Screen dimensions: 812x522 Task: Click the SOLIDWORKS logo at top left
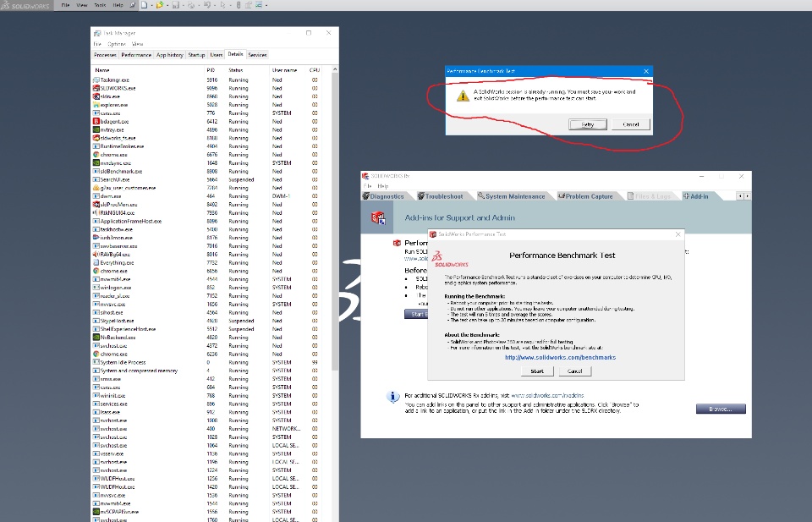[x=25, y=6]
